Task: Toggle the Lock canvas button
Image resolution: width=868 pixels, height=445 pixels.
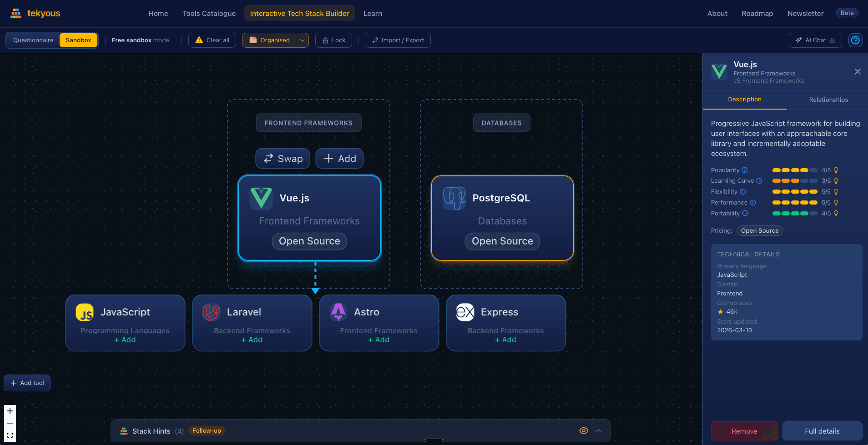Action: pos(334,40)
